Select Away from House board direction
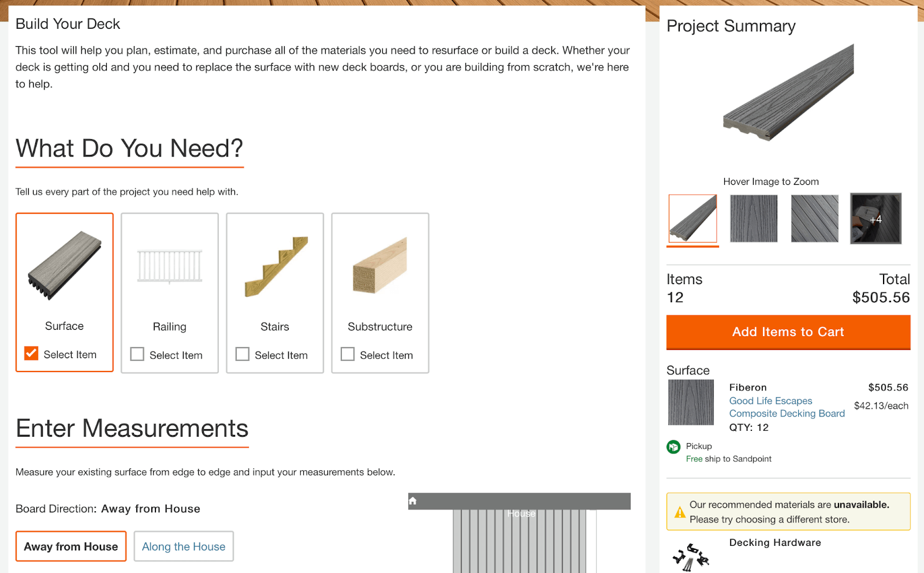924x573 pixels. 71,546
